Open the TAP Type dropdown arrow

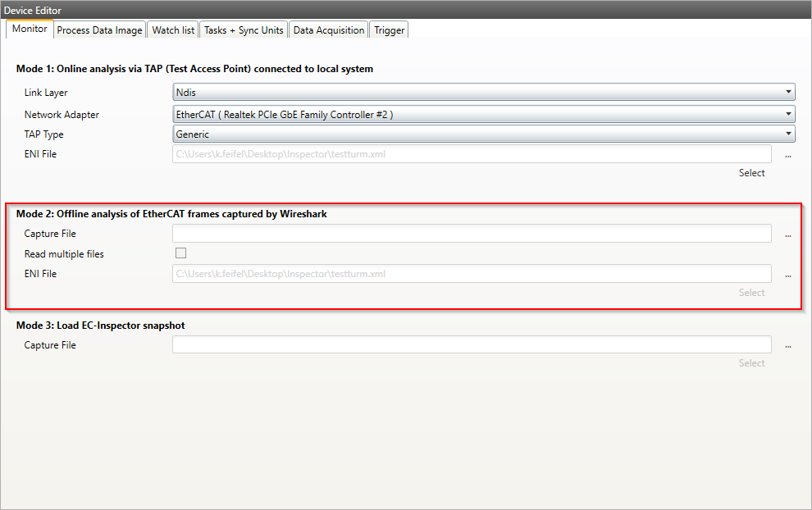click(789, 134)
